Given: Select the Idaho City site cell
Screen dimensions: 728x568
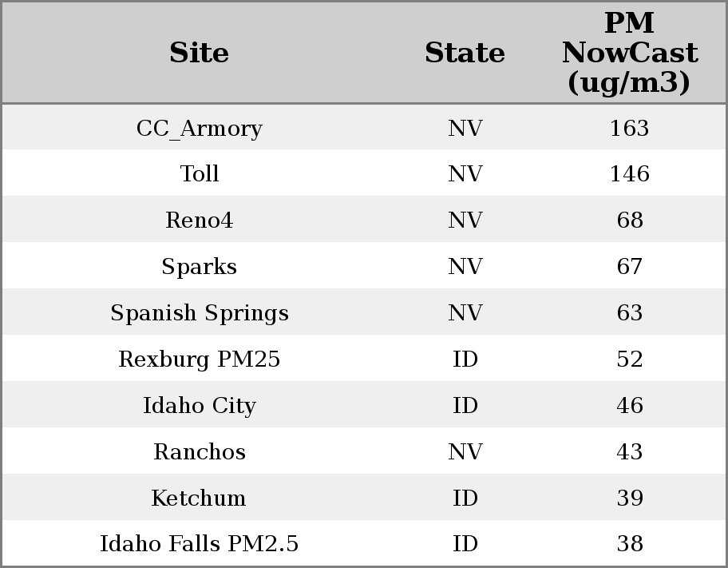Looking at the screenshot, I should point(200,406).
